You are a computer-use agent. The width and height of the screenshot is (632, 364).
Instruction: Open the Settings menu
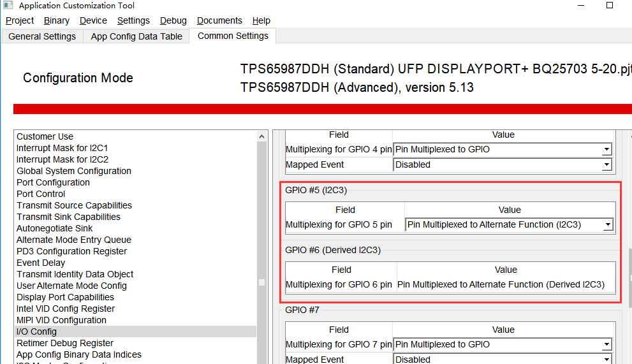[133, 20]
